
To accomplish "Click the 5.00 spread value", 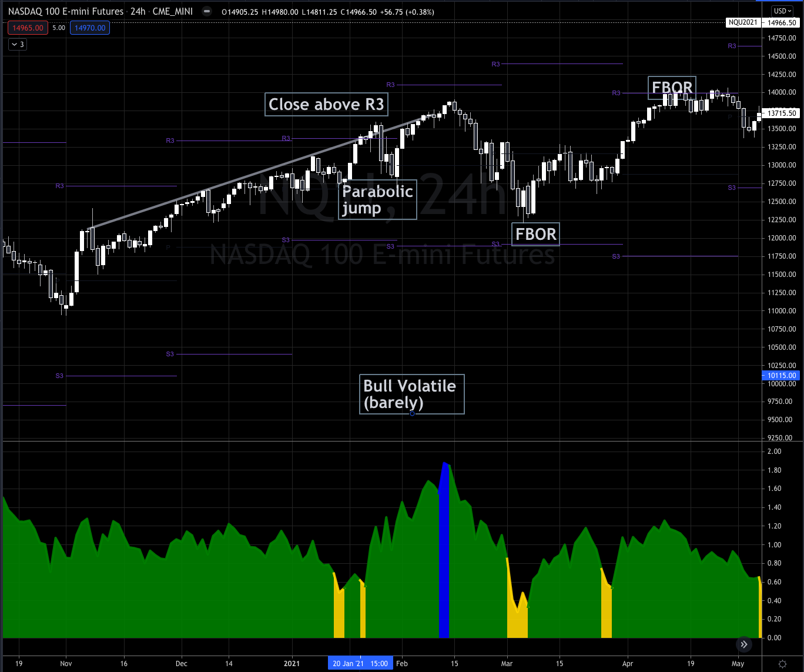I will pyautogui.click(x=59, y=28).
